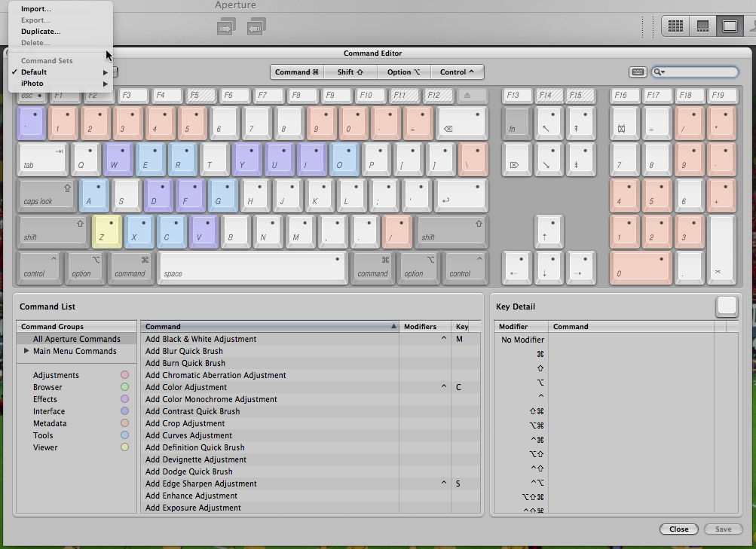The image size is (756, 549).
Task: Click the Key Detail key preview box
Action: [727, 307]
